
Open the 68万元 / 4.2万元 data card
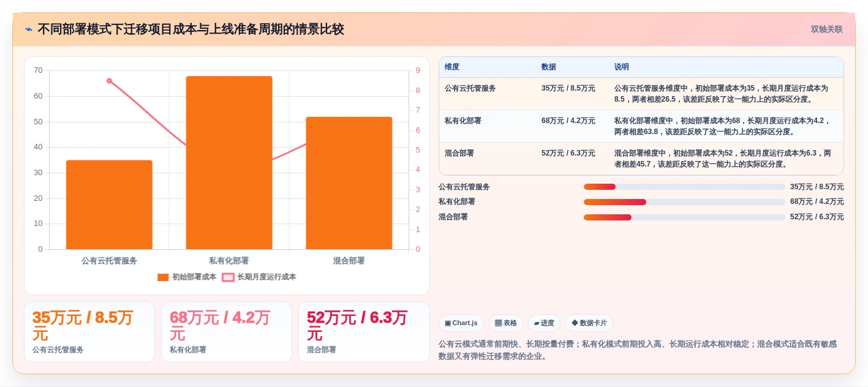[x=227, y=332]
